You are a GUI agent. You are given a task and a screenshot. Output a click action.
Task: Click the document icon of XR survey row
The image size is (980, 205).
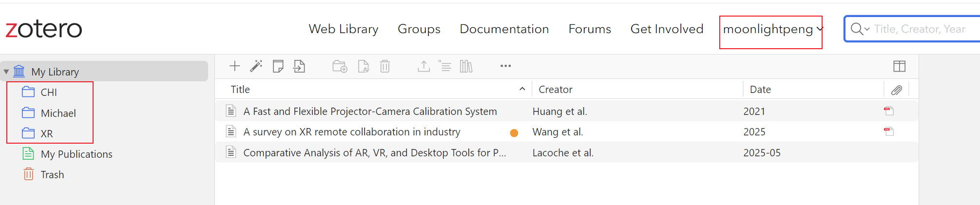pyautogui.click(x=231, y=131)
